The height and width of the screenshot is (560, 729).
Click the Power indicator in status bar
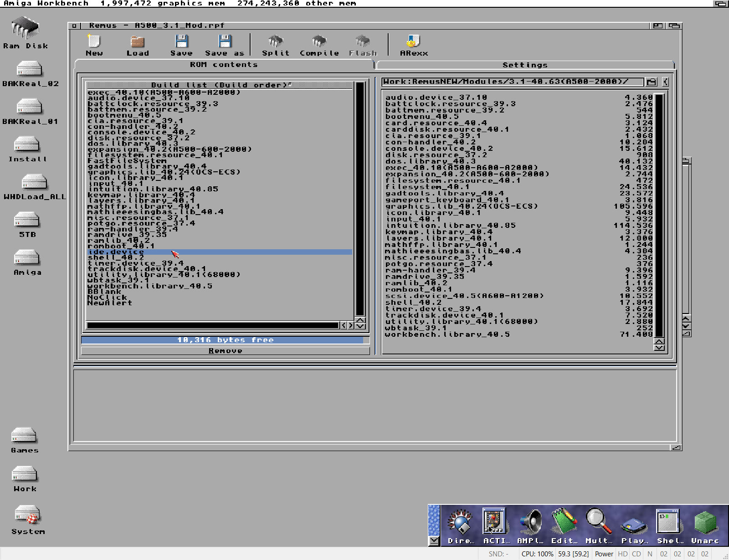click(x=604, y=554)
